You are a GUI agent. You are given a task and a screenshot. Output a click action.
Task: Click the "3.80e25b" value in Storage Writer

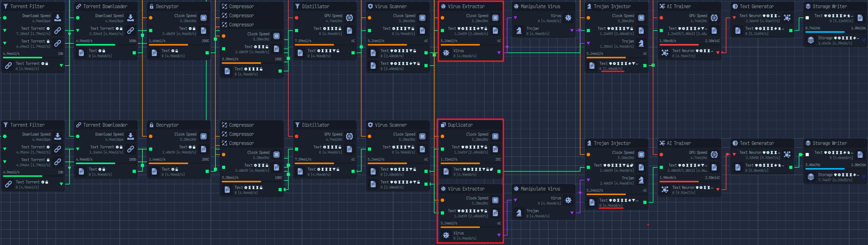click(813, 165)
